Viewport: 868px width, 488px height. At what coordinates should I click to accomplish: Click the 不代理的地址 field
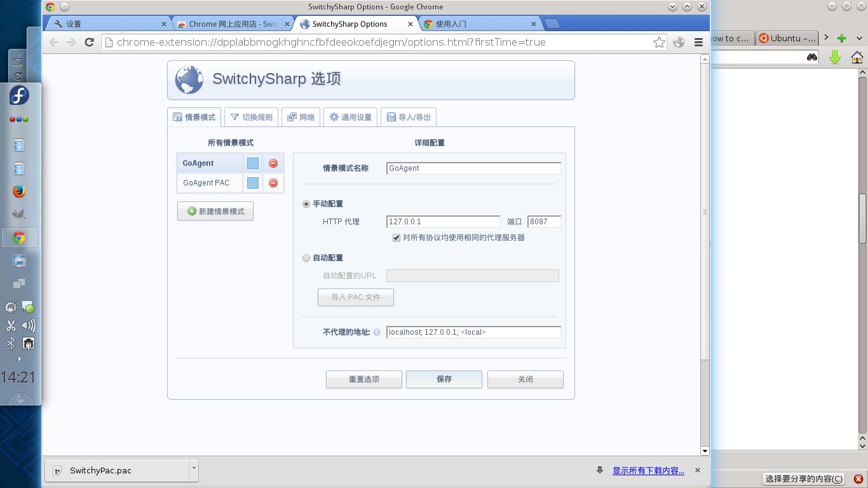point(473,332)
